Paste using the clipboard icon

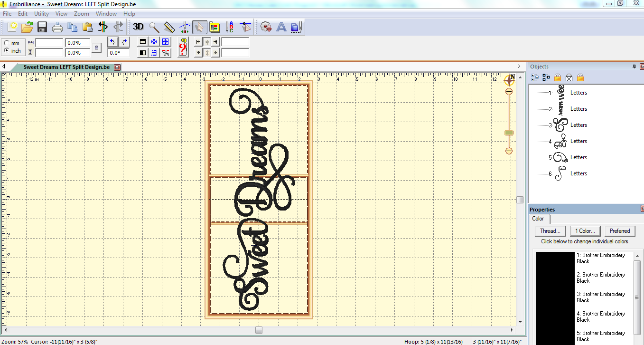tap(88, 27)
